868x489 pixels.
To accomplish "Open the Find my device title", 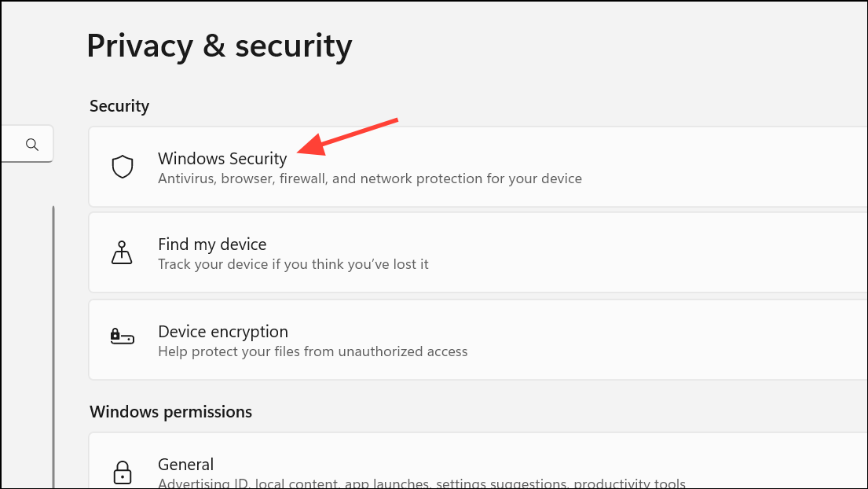I will coord(212,244).
